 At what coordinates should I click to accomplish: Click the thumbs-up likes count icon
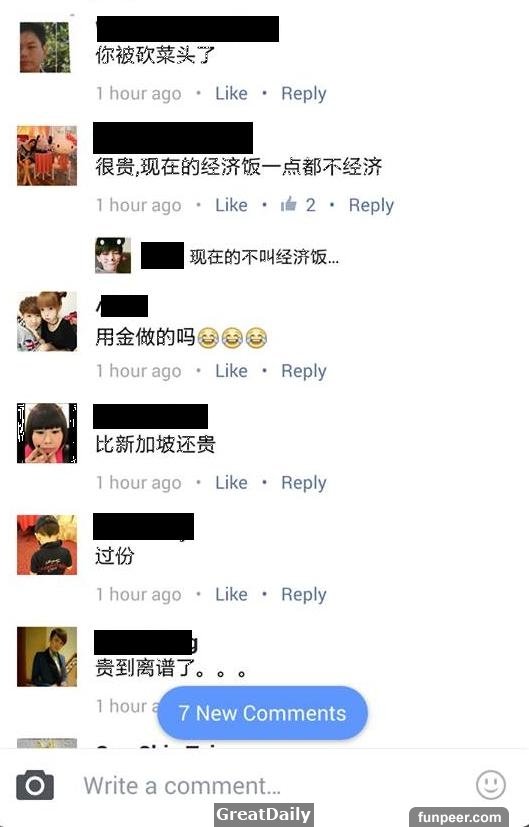(288, 204)
